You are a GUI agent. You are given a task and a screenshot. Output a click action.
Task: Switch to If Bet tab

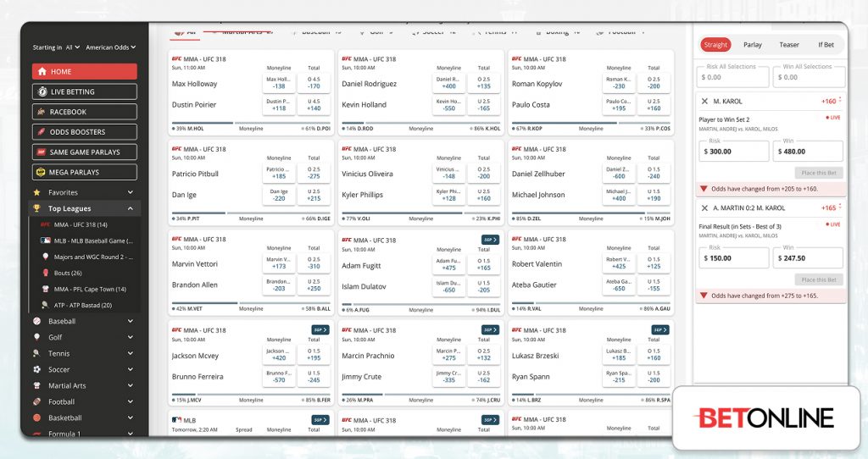(x=826, y=45)
